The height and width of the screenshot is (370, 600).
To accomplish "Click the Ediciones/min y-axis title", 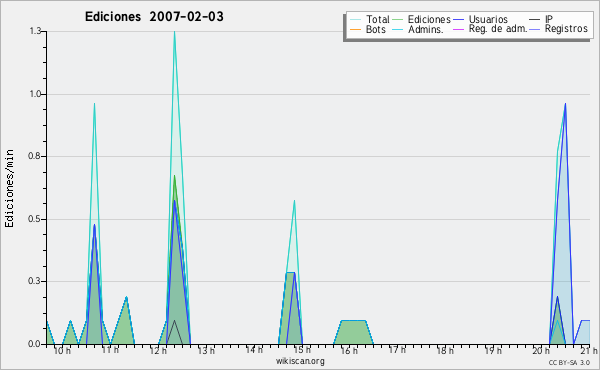I will [x=9, y=188].
